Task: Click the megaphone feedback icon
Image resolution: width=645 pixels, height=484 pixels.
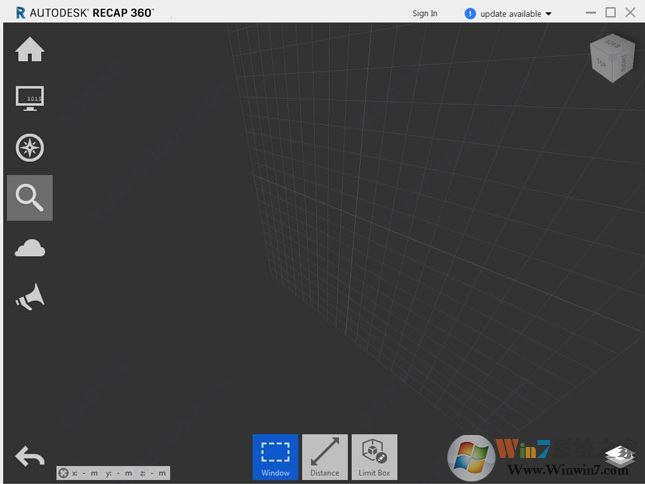Action: pos(30,298)
